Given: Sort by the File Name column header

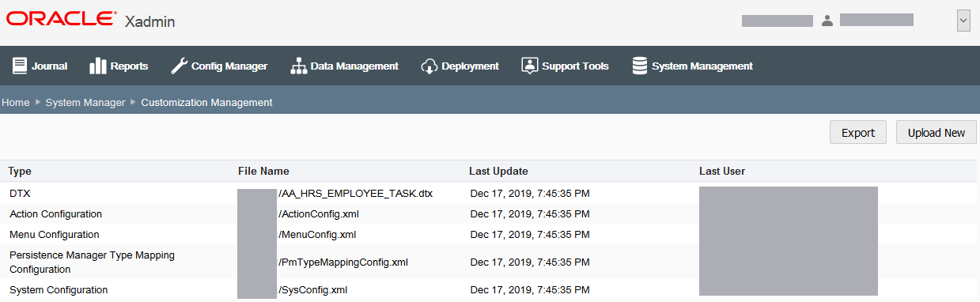Looking at the screenshot, I should [263, 171].
